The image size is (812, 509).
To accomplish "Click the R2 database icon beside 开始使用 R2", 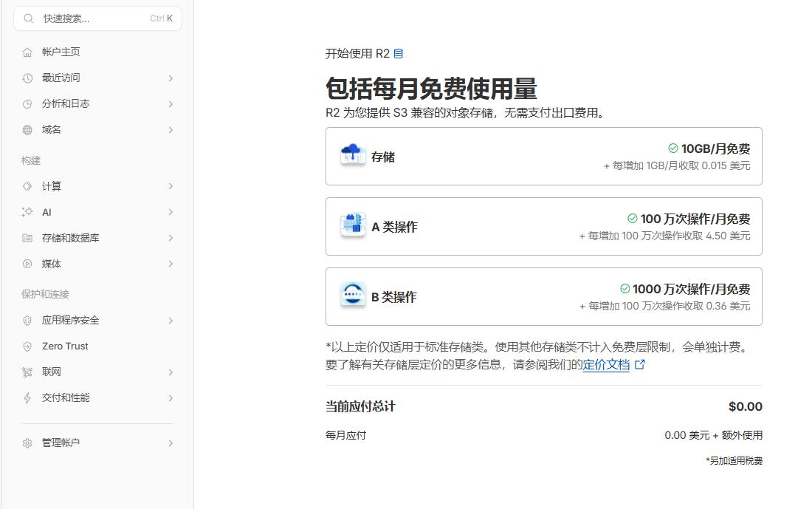I will [x=398, y=53].
